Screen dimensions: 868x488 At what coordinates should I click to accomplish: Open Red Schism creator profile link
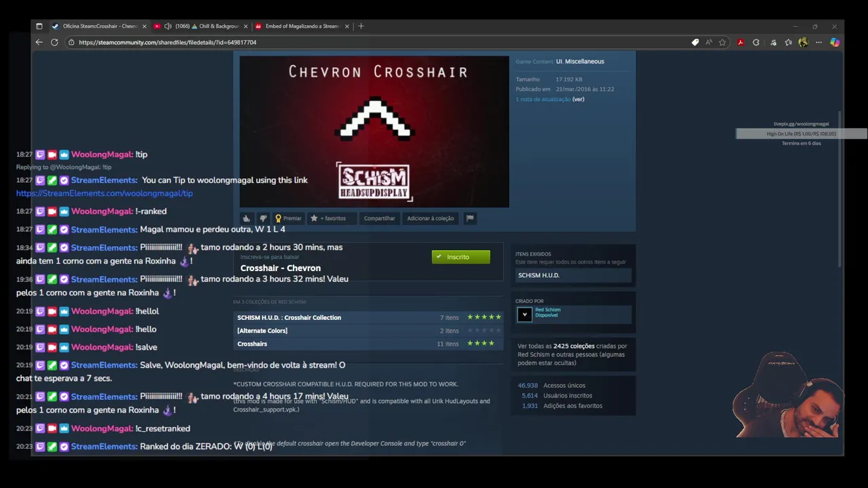(547, 310)
